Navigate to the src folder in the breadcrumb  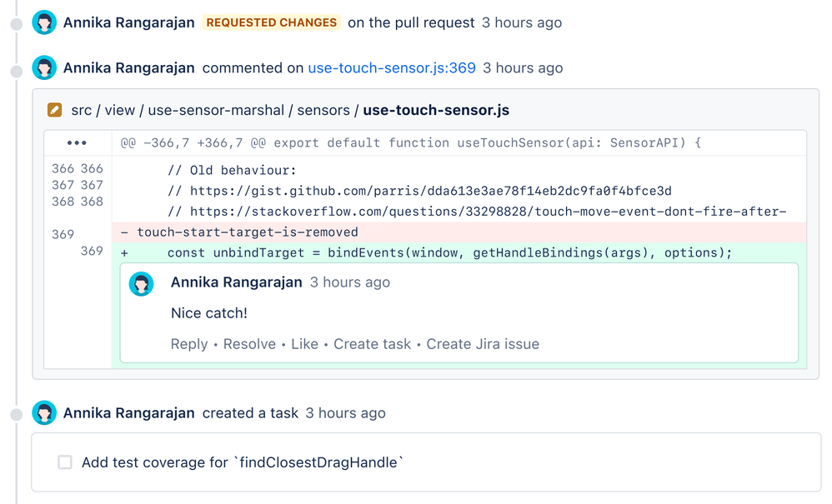tap(81, 109)
